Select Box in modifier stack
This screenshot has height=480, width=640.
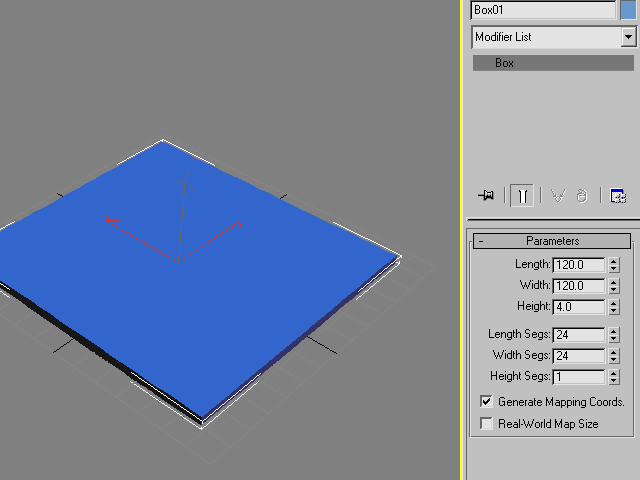(x=504, y=63)
